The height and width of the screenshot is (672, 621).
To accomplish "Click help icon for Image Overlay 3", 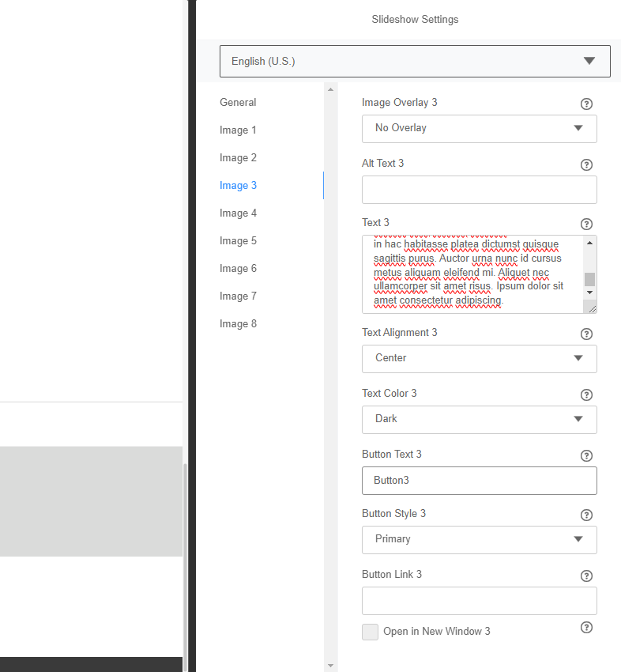I will click(x=586, y=104).
